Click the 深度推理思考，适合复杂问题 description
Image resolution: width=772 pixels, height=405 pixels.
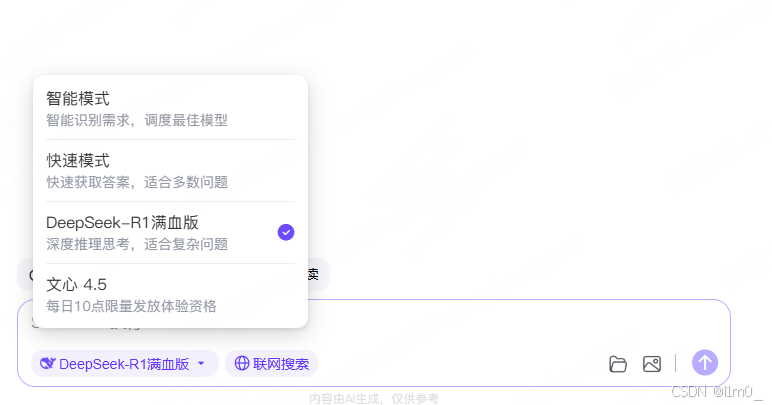[137, 244]
